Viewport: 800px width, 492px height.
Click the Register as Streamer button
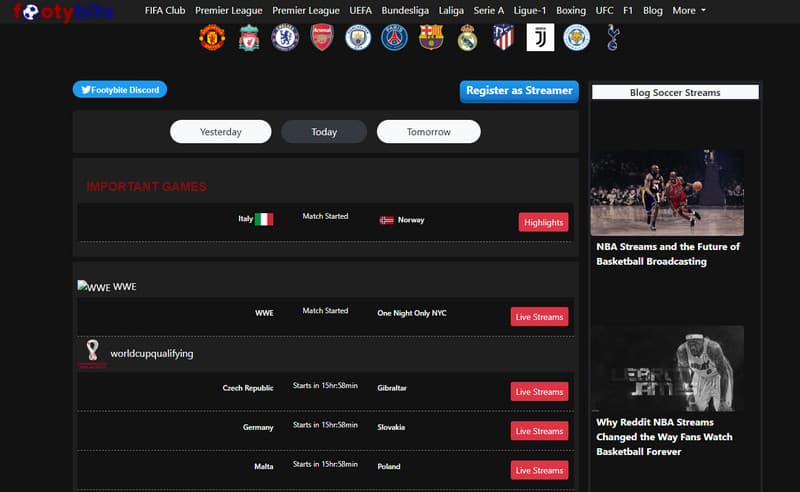[x=519, y=91]
